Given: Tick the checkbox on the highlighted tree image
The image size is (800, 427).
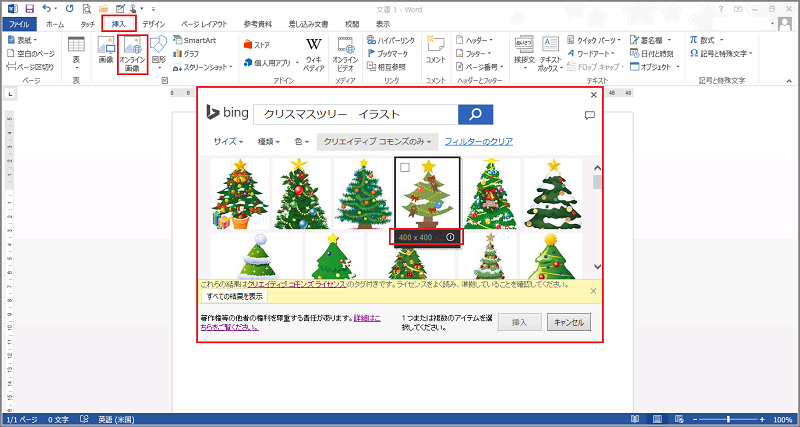Looking at the screenshot, I should point(405,168).
